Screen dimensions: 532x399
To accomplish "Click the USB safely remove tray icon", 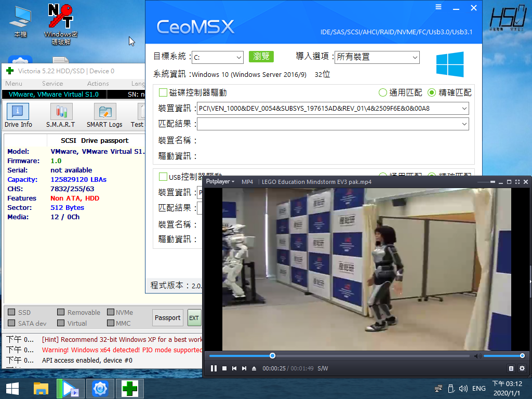I will tap(451, 389).
